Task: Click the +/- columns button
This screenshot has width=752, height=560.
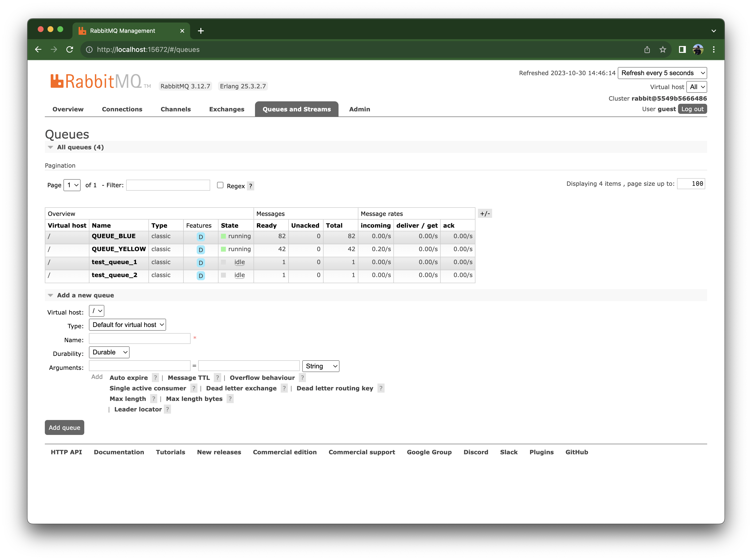Action: tap(485, 214)
